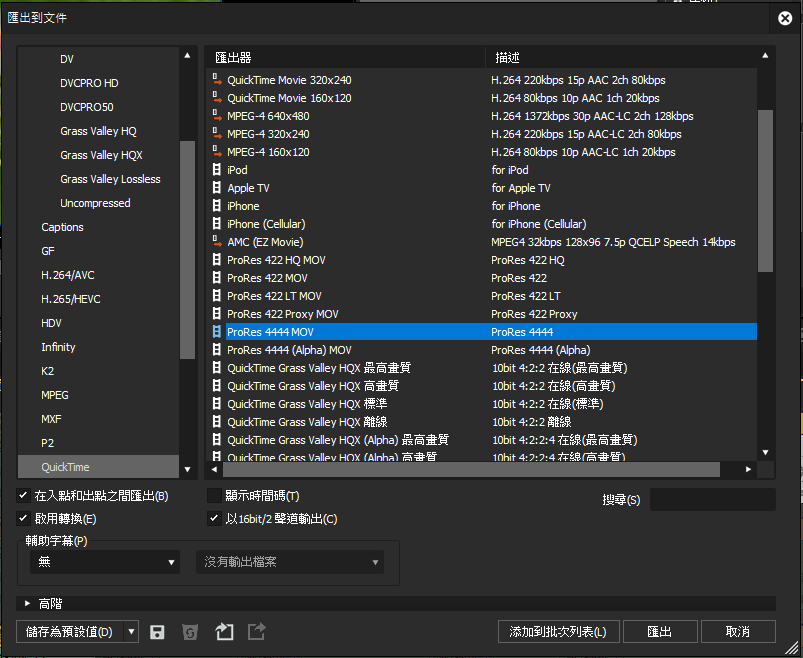Click the film icon beside ProRes 422 HQ MOV
This screenshot has width=803, height=658.
tap(217, 260)
